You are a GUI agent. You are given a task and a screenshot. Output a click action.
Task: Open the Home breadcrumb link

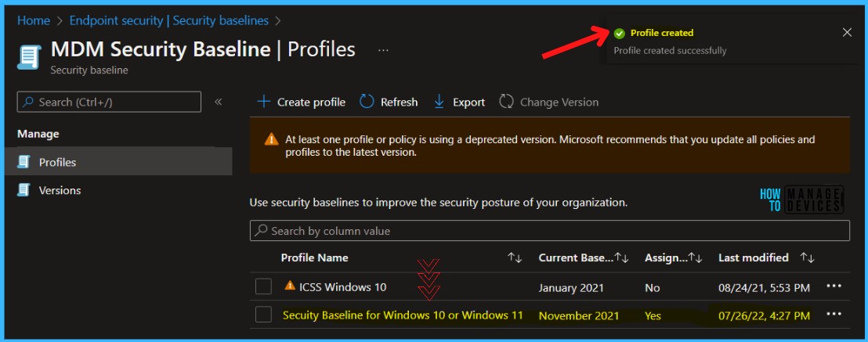33,21
